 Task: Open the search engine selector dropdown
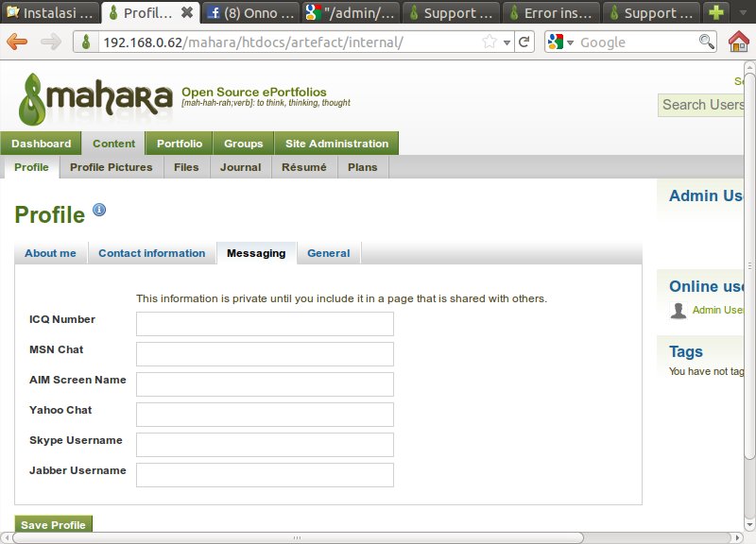click(x=561, y=42)
